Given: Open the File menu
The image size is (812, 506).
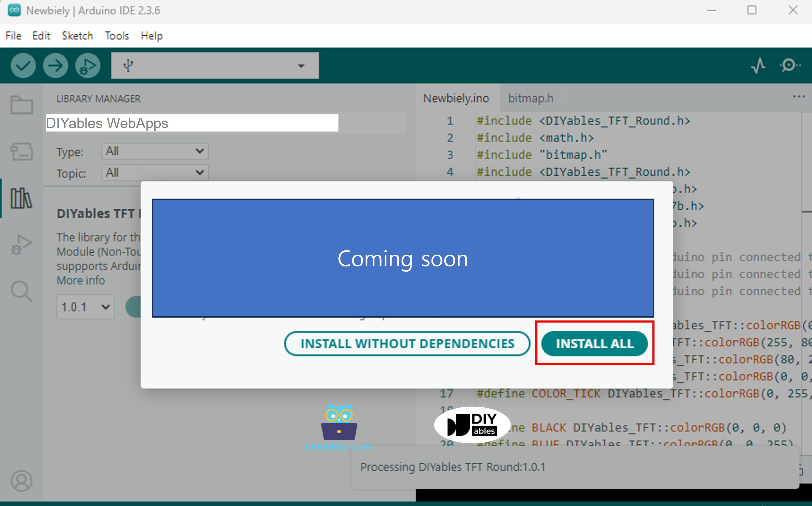Looking at the screenshot, I should click(x=13, y=36).
